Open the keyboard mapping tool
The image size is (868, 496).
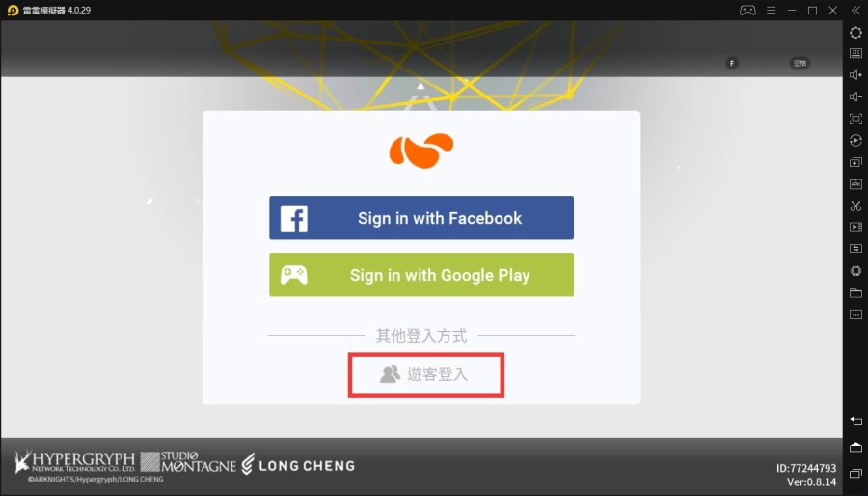coord(855,53)
